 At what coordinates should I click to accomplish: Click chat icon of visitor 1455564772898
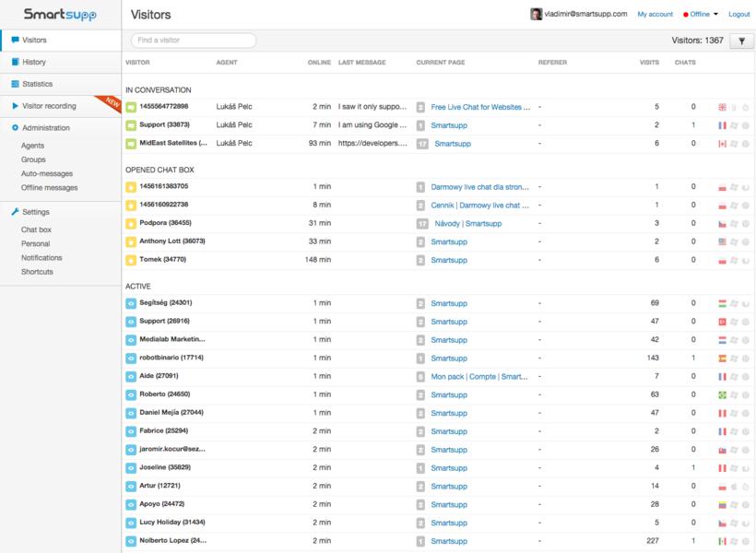coord(131,107)
